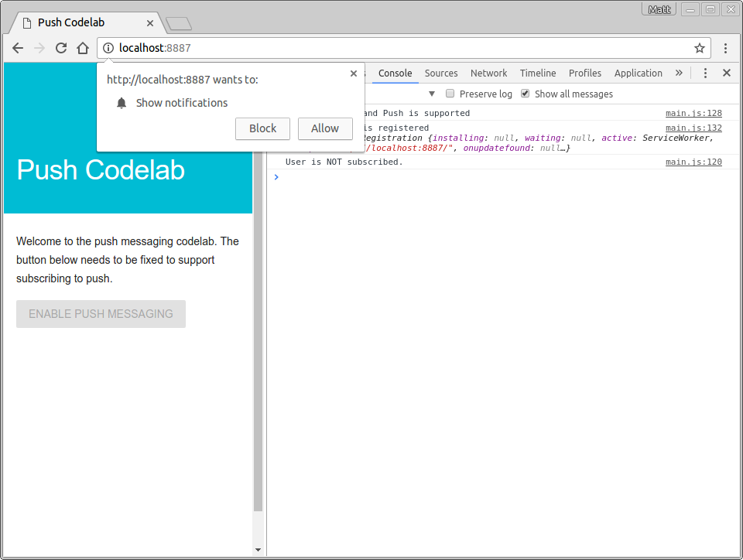
Task: Click the bell icon in notification prompt
Action: coord(122,103)
